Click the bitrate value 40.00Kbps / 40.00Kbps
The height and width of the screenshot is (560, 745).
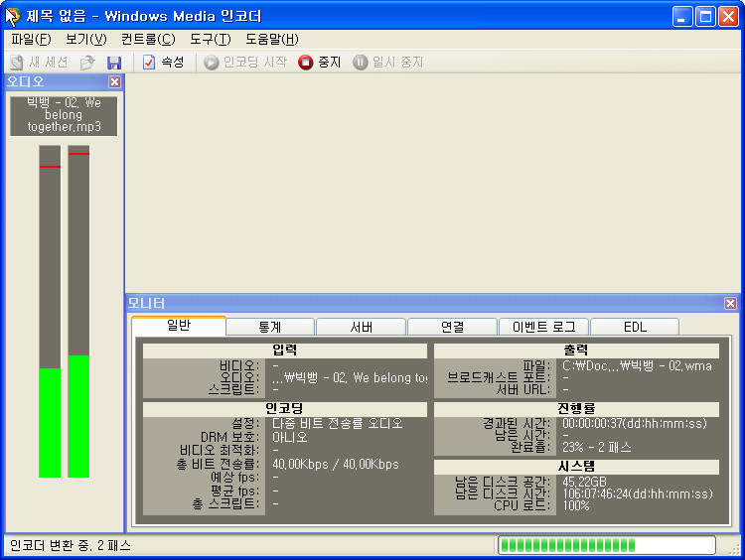pos(335,464)
